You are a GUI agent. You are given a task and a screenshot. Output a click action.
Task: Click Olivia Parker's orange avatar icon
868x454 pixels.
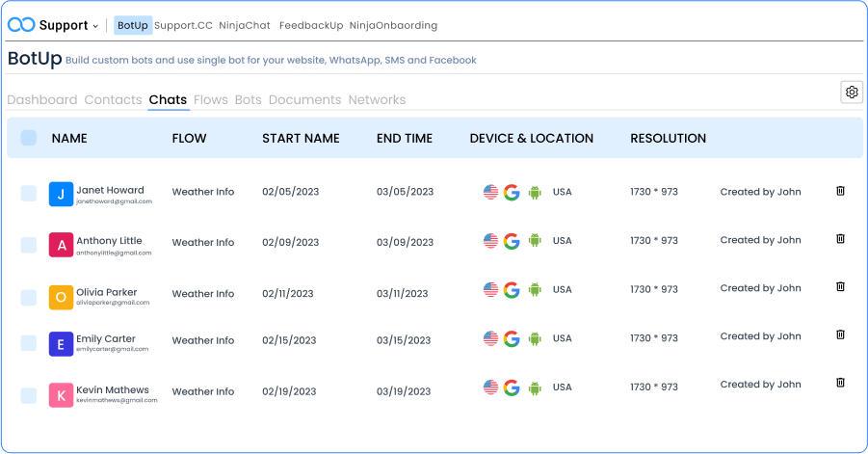click(61, 297)
